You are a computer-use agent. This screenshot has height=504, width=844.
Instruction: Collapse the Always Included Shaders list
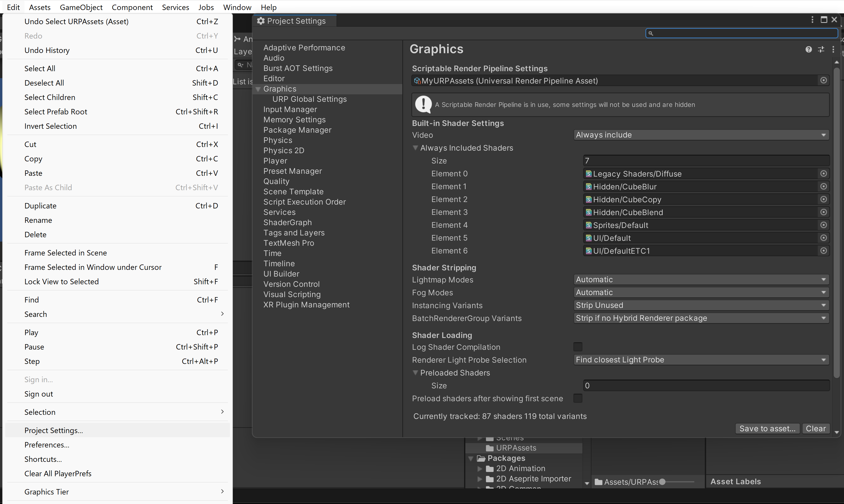[x=415, y=148]
